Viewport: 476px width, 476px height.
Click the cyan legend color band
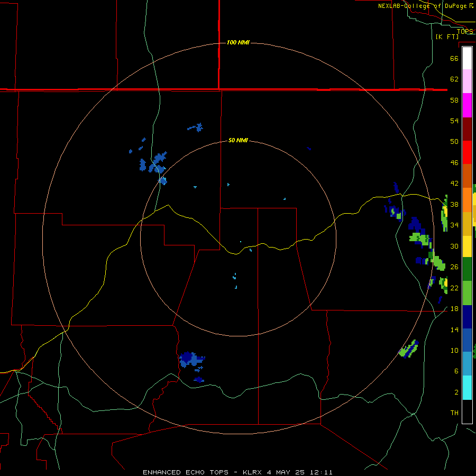tap(467, 388)
